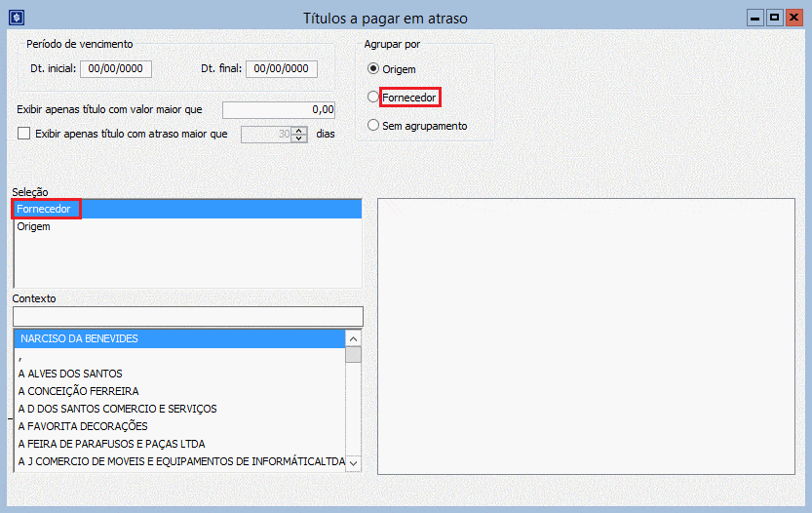This screenshot has height=513, width=812.
Task: Enable the atraso maior que checkbox
Action: (24, 134)
